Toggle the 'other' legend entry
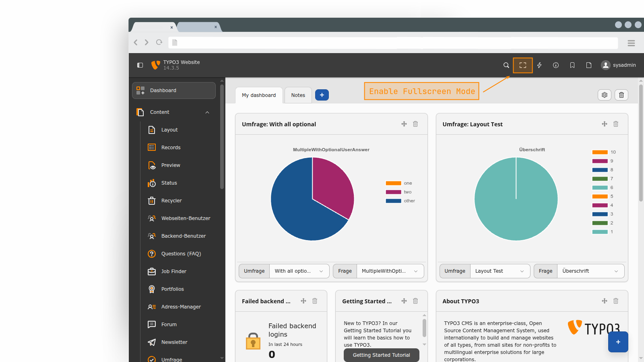The image size is (644, 362). click(x=400, y=201)
